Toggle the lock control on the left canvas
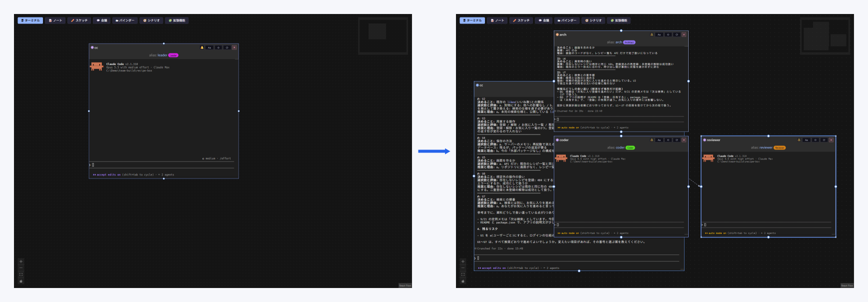Image resolution: width=868 pixels, height=302 pixels. [21, 281]
